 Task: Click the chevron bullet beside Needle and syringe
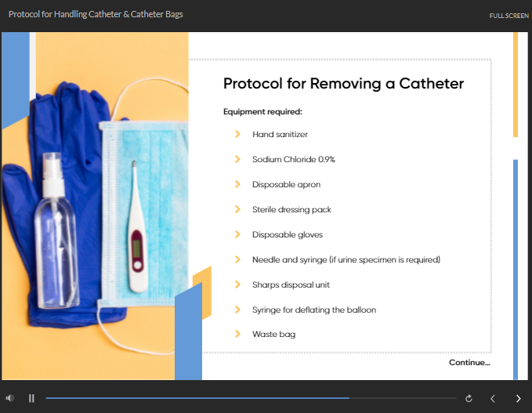coord(237,259)
